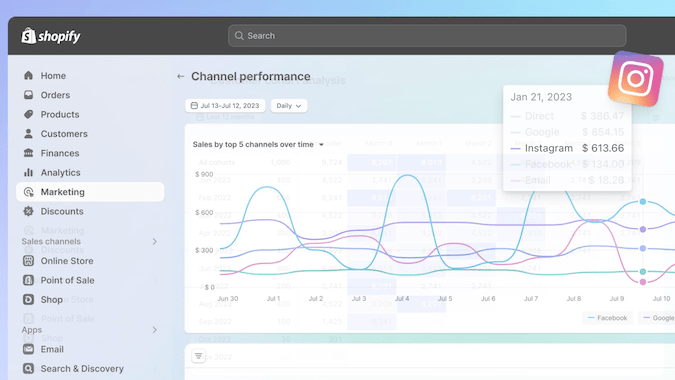
Task: Click the Point of Sale icon
Action: (x=28, y=280)
